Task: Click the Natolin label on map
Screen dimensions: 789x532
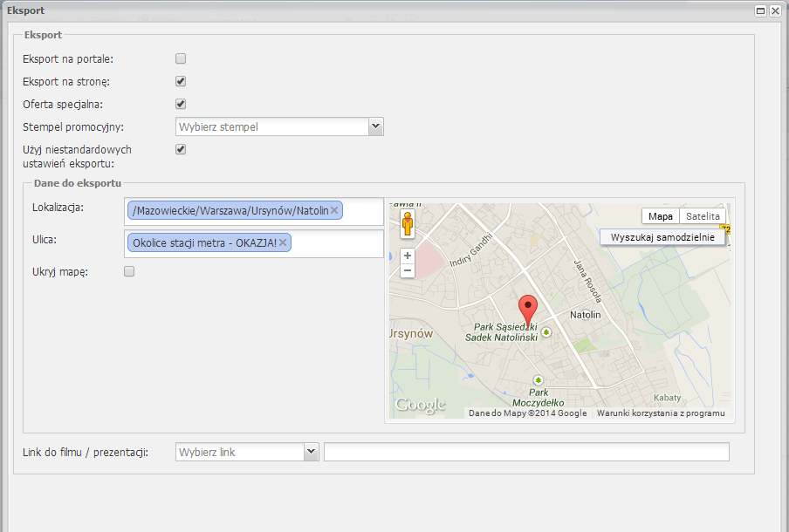Action: pyautogui.click(x=586, y=315)
